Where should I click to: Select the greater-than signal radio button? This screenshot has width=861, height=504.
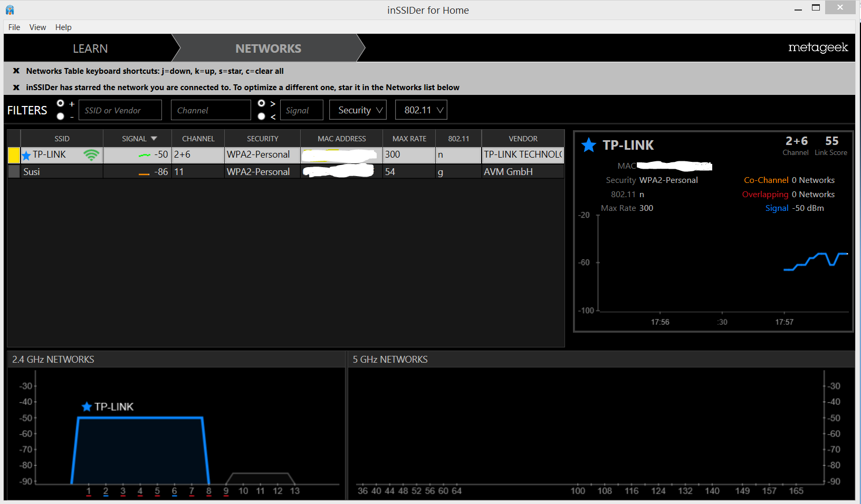261,103
